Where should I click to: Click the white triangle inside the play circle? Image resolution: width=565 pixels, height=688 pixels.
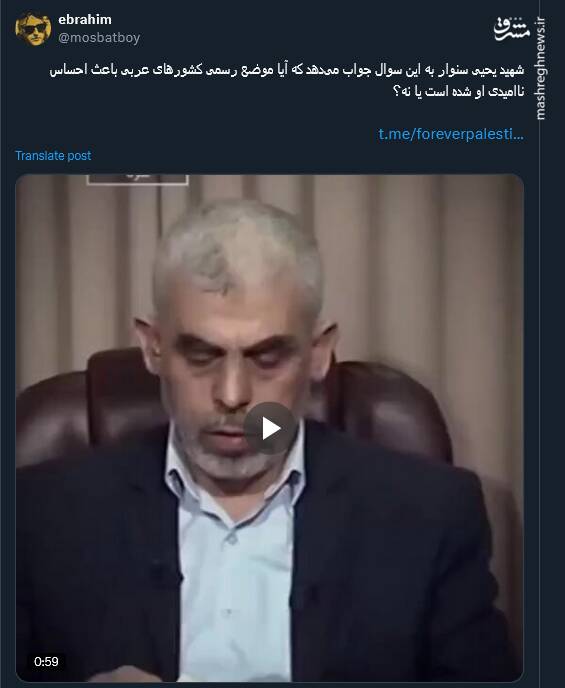(x=271, y=429)
